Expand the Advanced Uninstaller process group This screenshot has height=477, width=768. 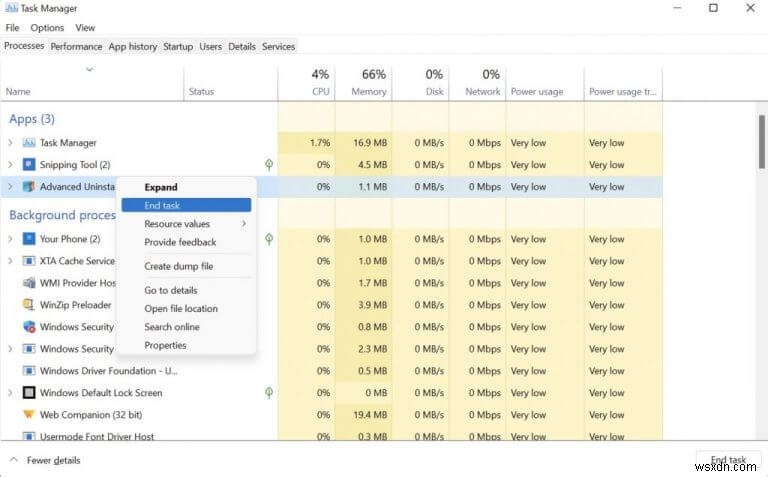10,187
